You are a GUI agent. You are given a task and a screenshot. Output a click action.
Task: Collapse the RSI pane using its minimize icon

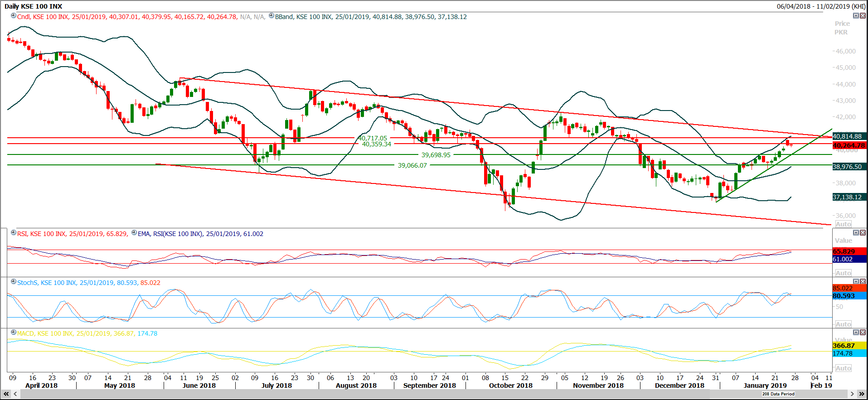(x=856, y=232)
